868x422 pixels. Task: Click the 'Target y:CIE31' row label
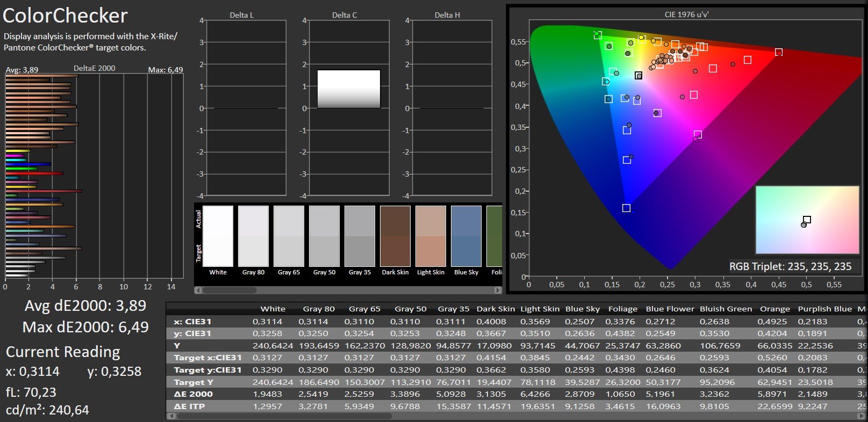tap(207, 370)
